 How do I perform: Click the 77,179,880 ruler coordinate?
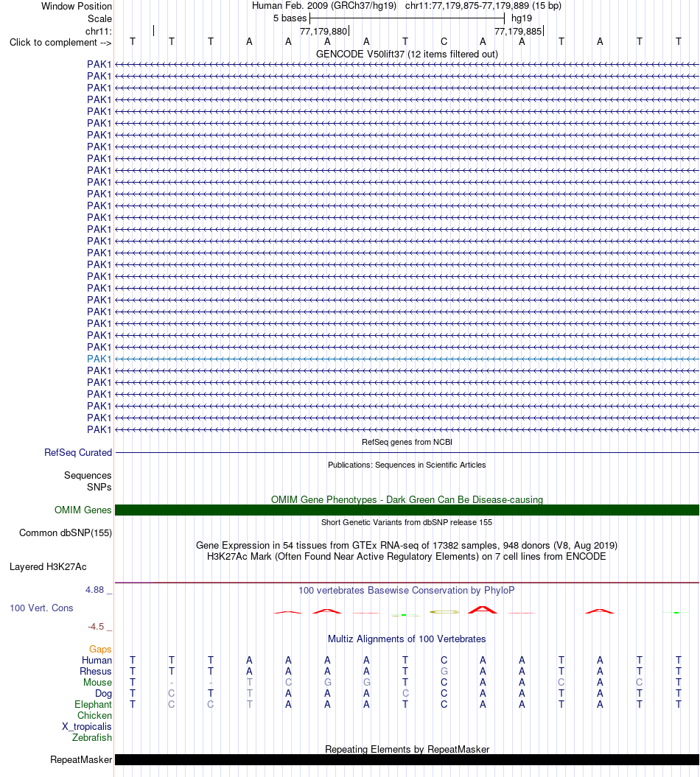click(323, 31)
